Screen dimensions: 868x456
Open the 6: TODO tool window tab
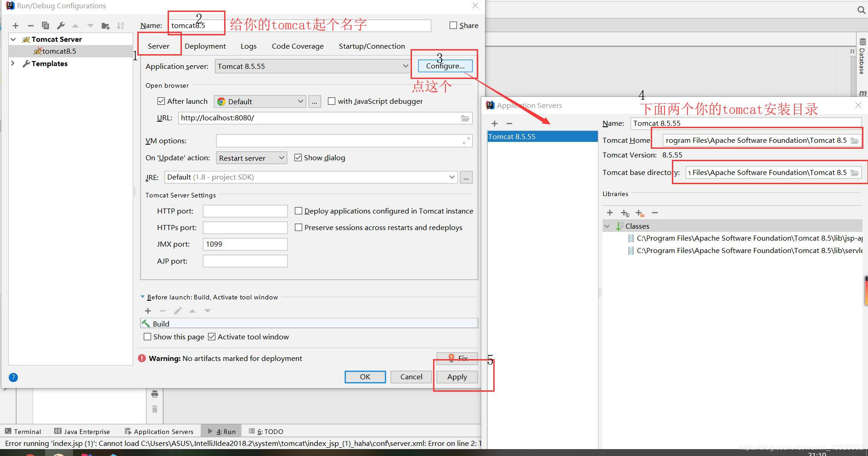(266, 432)
